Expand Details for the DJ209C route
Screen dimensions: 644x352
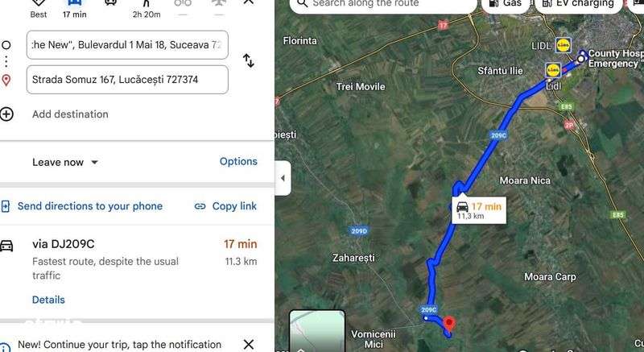[48, 300]
